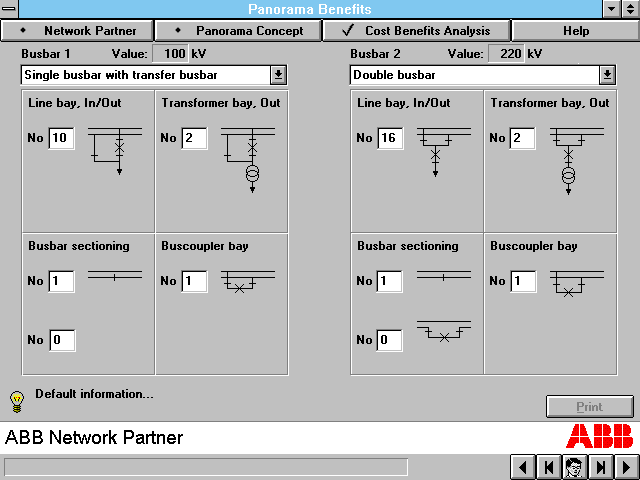Open the Network Partner tab

77,31
